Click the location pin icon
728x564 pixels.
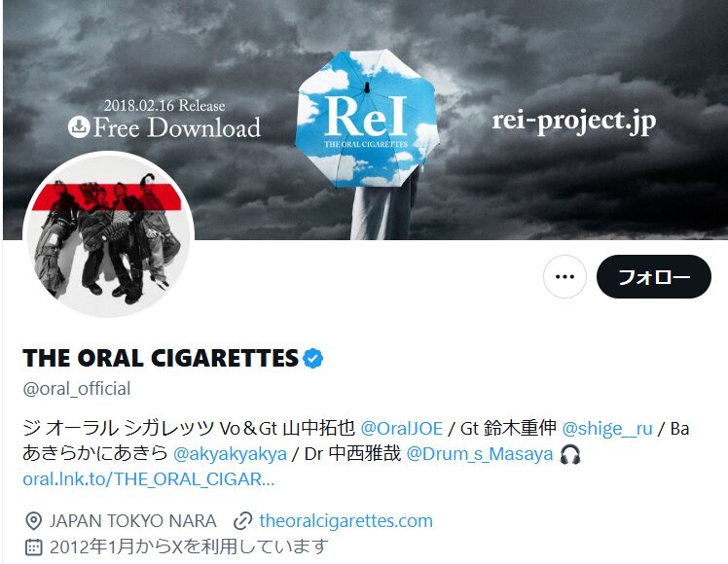click(33, 521)
